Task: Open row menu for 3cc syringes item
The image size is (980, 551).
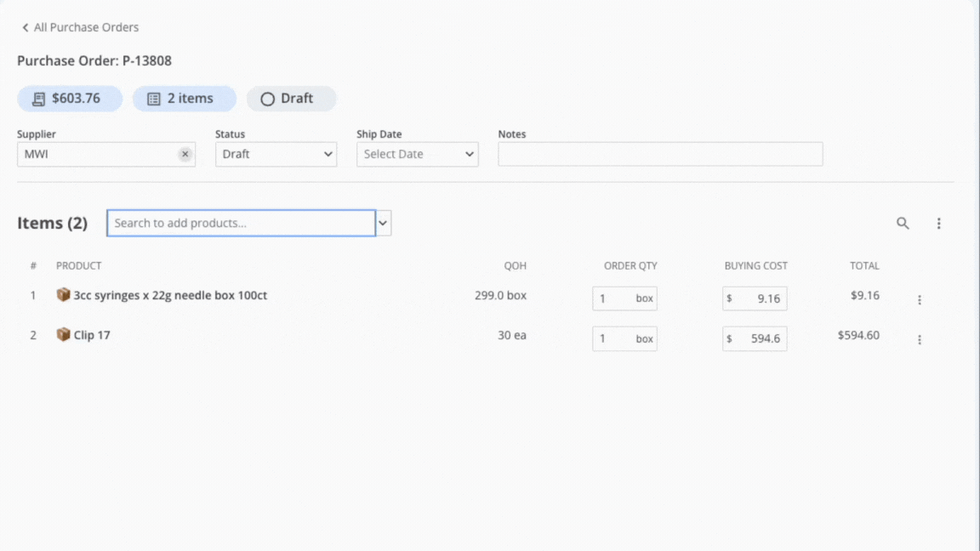Action: 919,300
